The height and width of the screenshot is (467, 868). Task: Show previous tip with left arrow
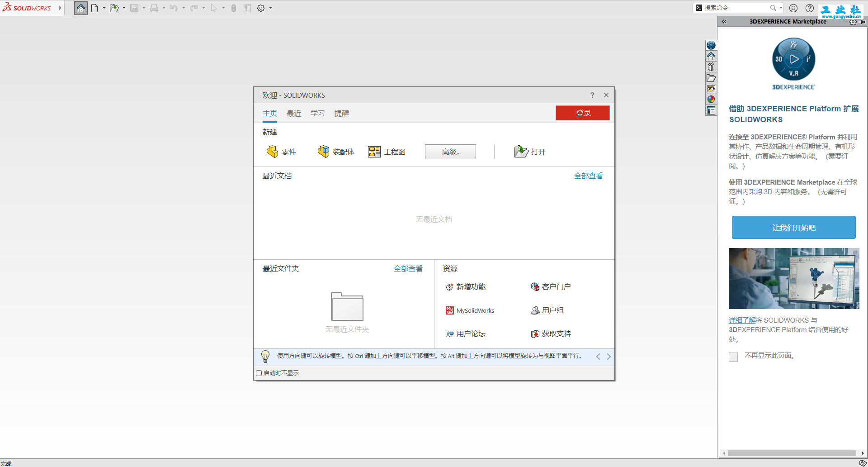click(598, 357)
